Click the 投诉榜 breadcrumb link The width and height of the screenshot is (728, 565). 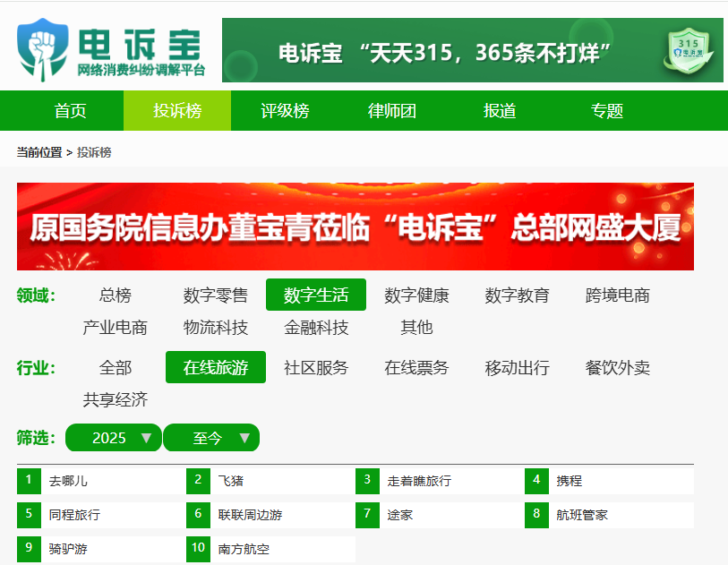click(94, 152)
